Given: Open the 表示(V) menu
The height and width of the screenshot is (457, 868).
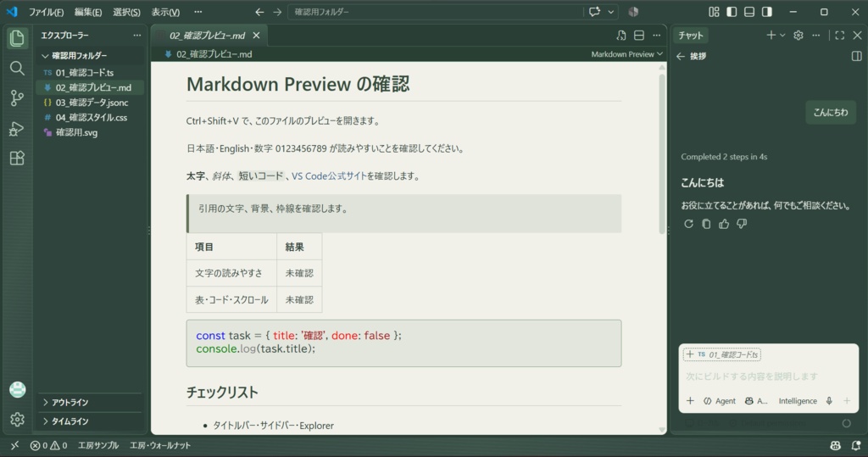Looking at the screenshot, I should pos(165,12).
